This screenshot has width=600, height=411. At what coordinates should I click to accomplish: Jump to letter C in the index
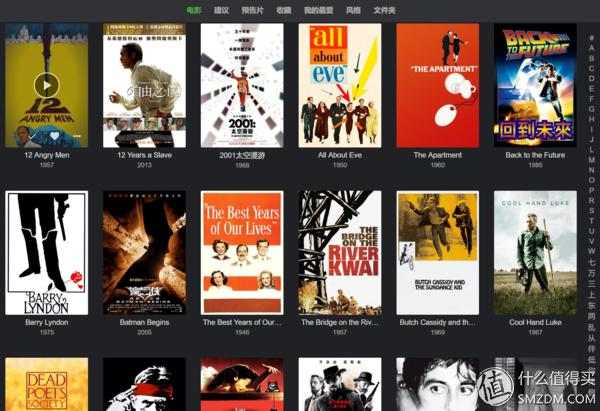pos(592,68)
